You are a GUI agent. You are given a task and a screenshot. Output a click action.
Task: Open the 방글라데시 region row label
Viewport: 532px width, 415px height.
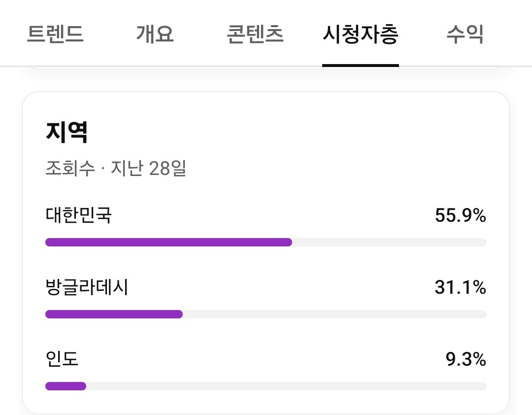(87, 287)
